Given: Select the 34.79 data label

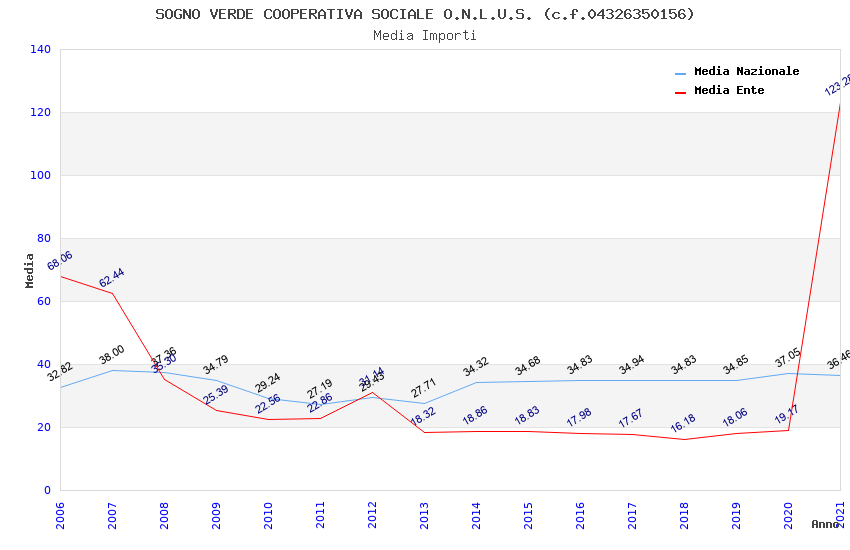Looking at the screenshot, I should (216, 365).
